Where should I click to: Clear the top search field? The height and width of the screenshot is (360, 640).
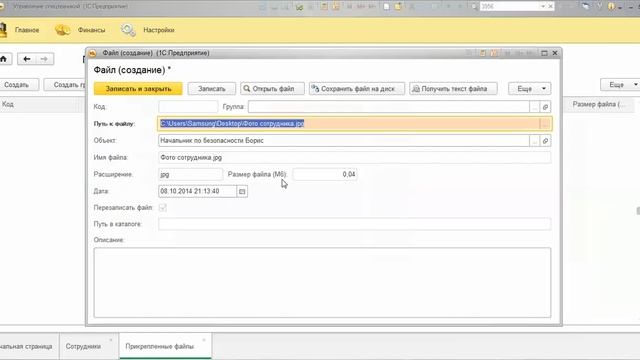(550, 7)
